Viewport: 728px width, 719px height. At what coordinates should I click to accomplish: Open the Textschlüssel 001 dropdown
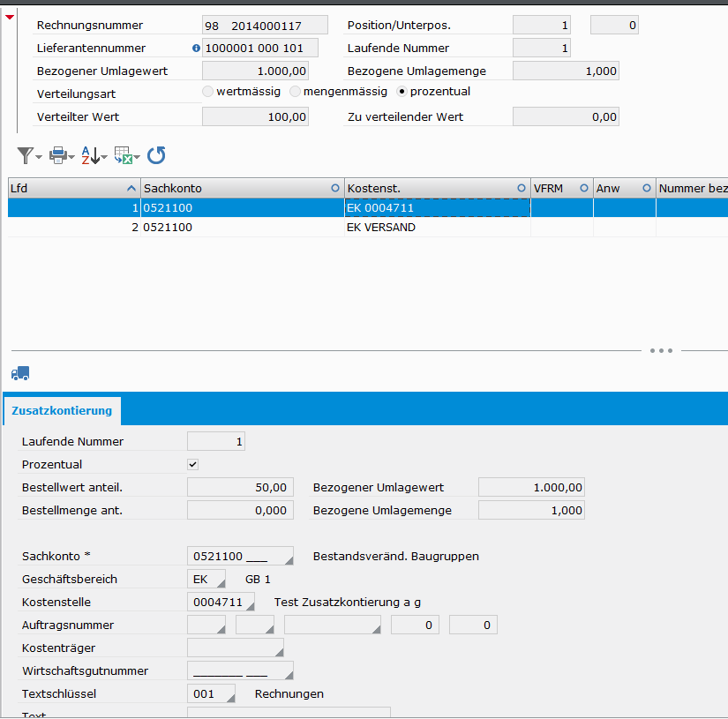pos(230,698)
